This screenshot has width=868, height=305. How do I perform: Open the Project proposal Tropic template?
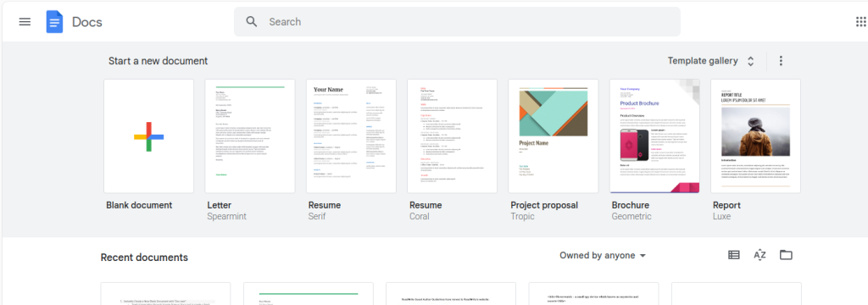point(553,136)
